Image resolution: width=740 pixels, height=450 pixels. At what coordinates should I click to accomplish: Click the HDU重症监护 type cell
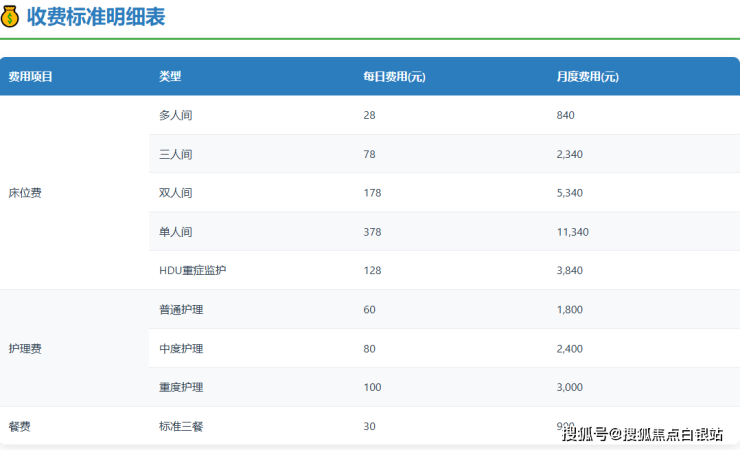(x=199, y=271)
